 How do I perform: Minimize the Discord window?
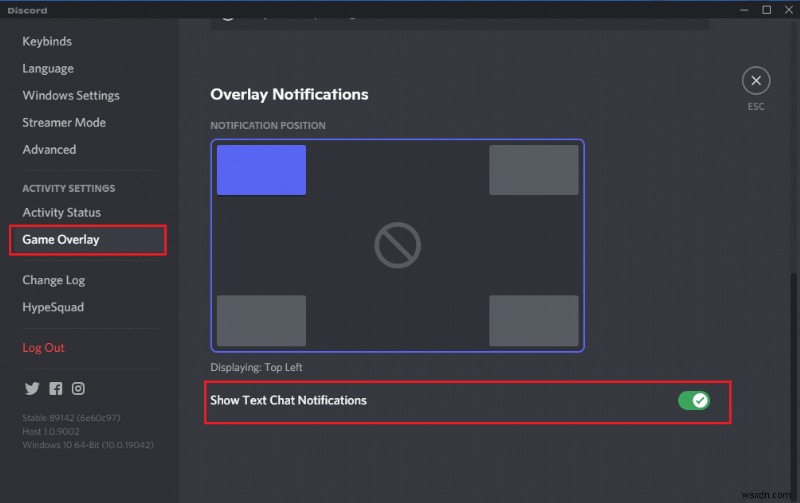(x=744, y=10)
